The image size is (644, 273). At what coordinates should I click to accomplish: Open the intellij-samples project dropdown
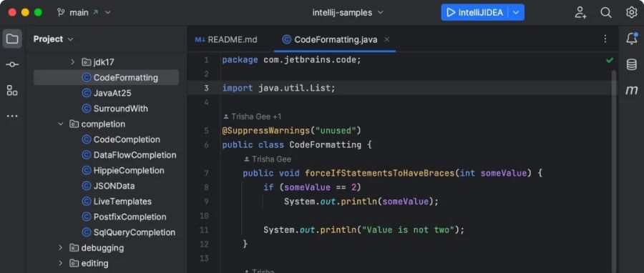pyautogui.click(x=381, y=12)
